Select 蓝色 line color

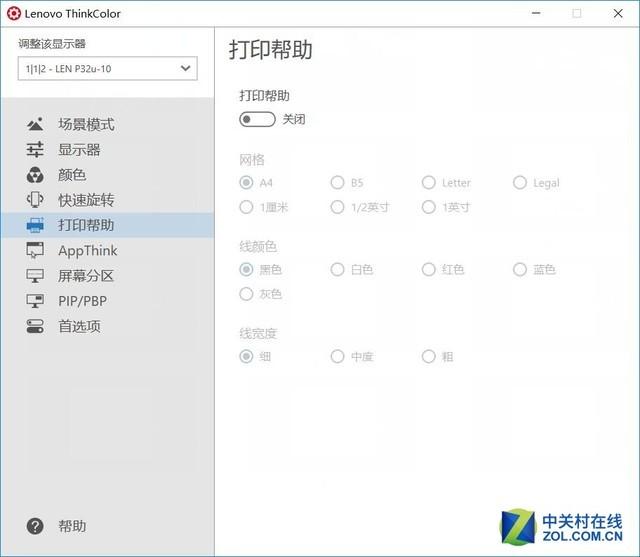point(520,269)
